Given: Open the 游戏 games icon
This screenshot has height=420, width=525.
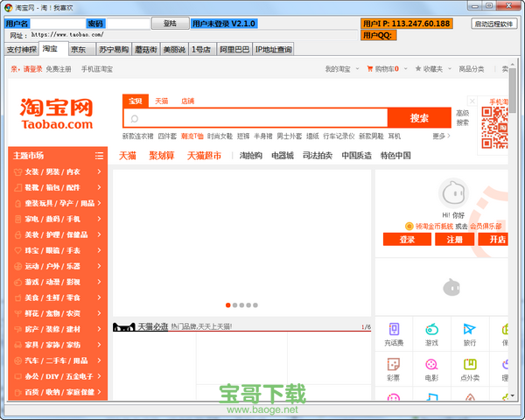Looking at the screenshot, I should (431, 329).
